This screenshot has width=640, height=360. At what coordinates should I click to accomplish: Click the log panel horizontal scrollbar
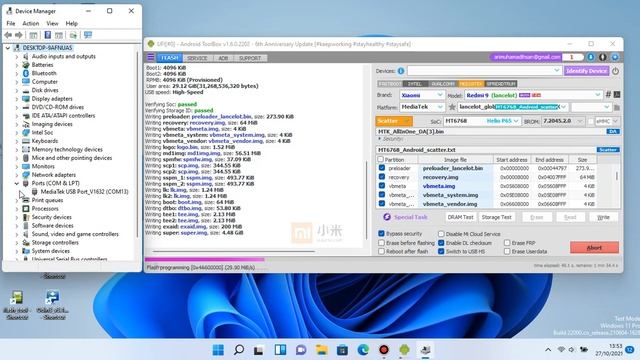(233, 251)
